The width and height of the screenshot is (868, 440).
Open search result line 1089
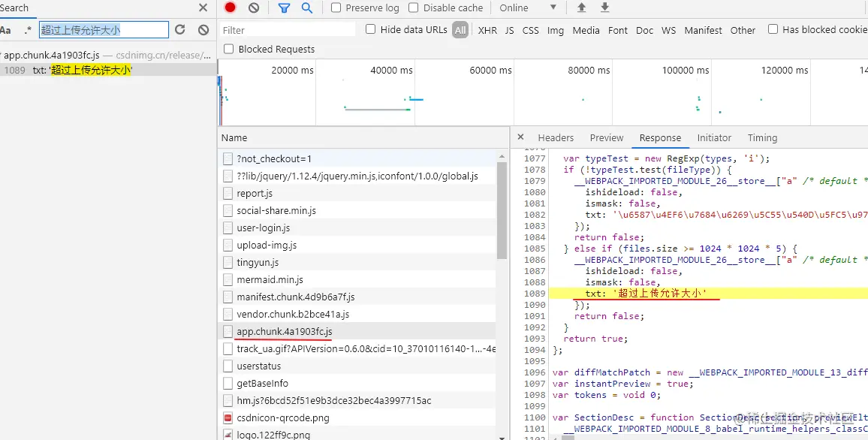108,70
